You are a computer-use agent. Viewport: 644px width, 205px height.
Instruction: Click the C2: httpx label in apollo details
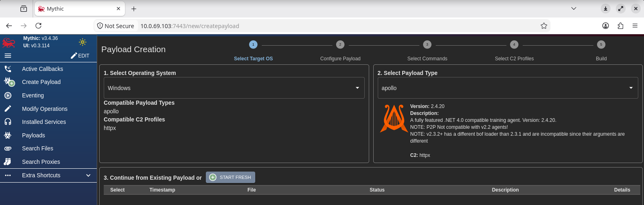click(x=420, y=155)
